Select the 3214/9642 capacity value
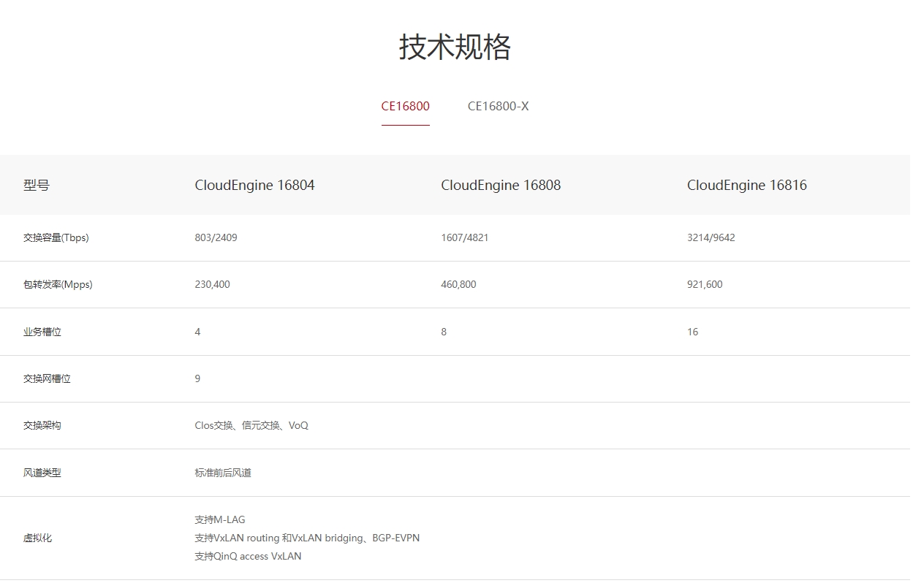This screenshot has height=583, width=924. coord(711,238)
